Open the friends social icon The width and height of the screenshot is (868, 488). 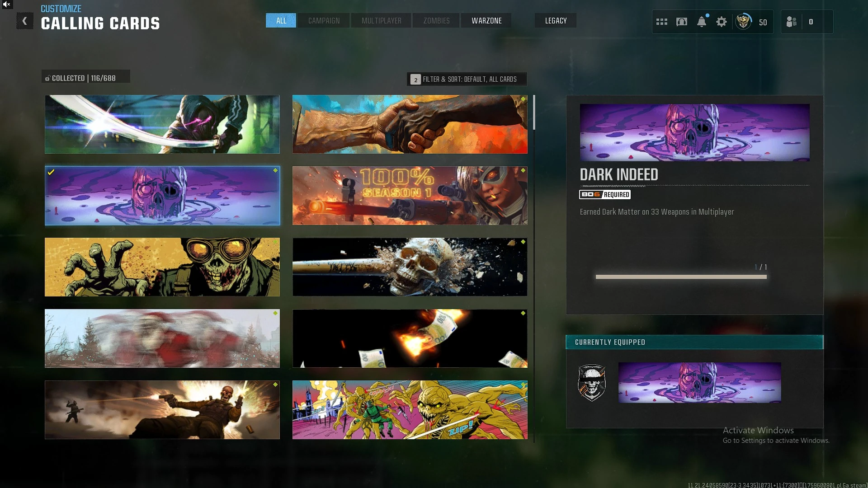point(792,22)
